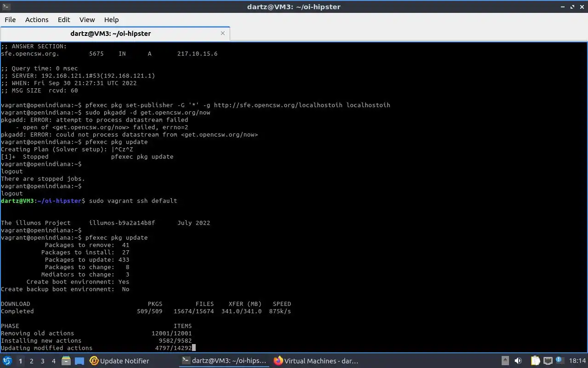Viewport: 588px width, 368px height.
Task: Click the 'Packages to update: 433' line
Action: pos(87,260)
